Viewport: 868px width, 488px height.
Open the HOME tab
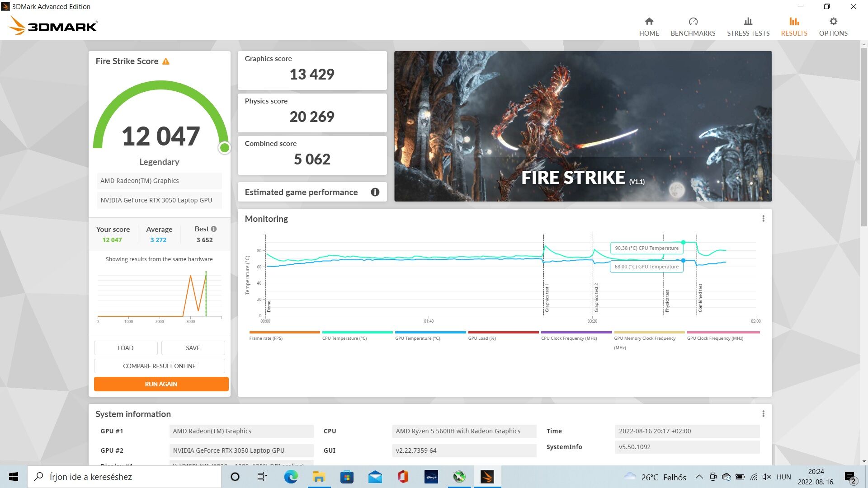(x=649, y=27)
